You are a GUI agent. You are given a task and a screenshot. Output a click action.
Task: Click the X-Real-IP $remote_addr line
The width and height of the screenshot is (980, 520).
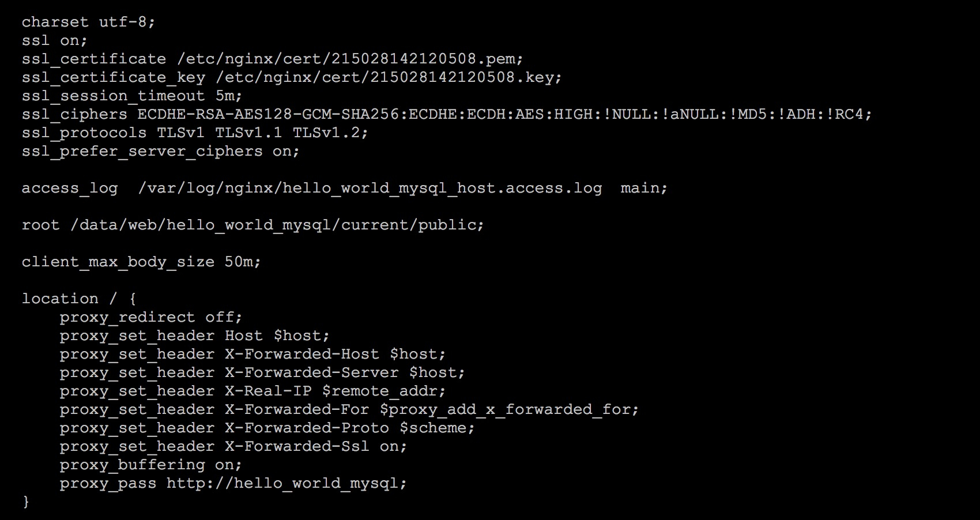click(253, 391)
